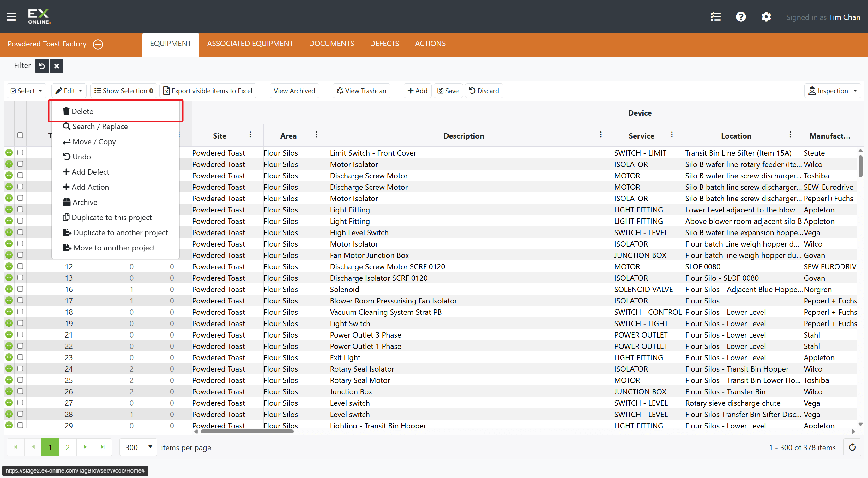Reset the filter with the undo icon
The height and width of the screenshot is (478, 868).
coord(42,66)
